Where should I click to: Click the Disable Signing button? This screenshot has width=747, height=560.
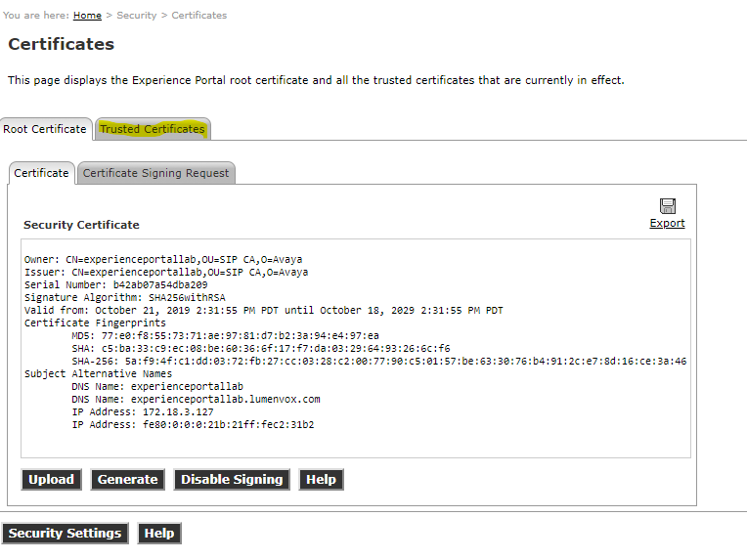tap(232, 479)
